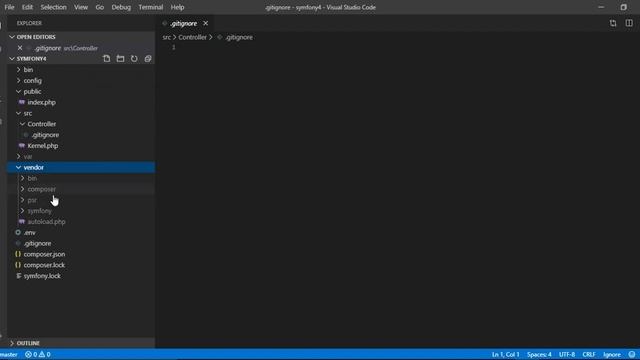Click the New Folder icon in explorer
Screen dimensions: 640x360
click(x=120, y=59)
